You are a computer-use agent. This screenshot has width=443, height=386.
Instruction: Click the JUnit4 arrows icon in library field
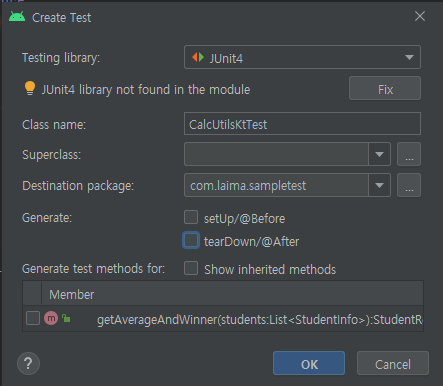point(198,57)
